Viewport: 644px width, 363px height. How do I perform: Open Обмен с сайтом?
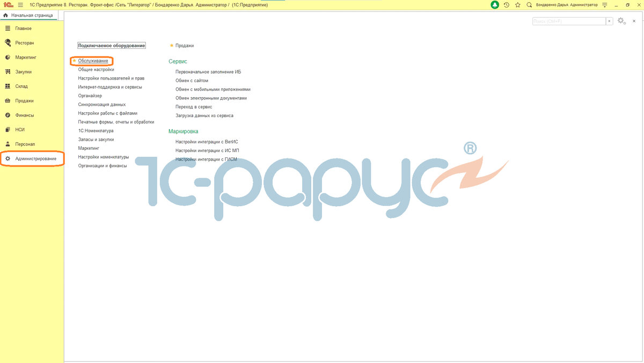[x=192, y=81]
